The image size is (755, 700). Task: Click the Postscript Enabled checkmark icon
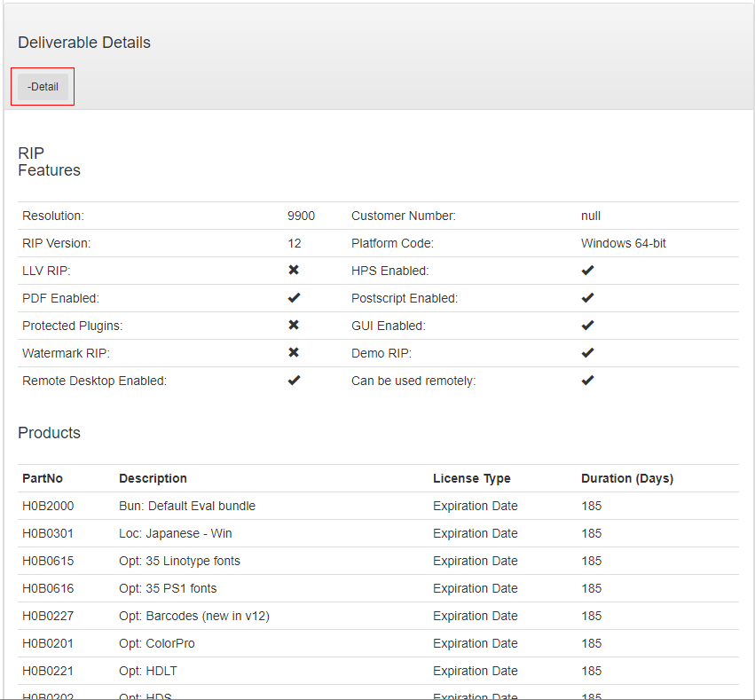click(587, 297)
